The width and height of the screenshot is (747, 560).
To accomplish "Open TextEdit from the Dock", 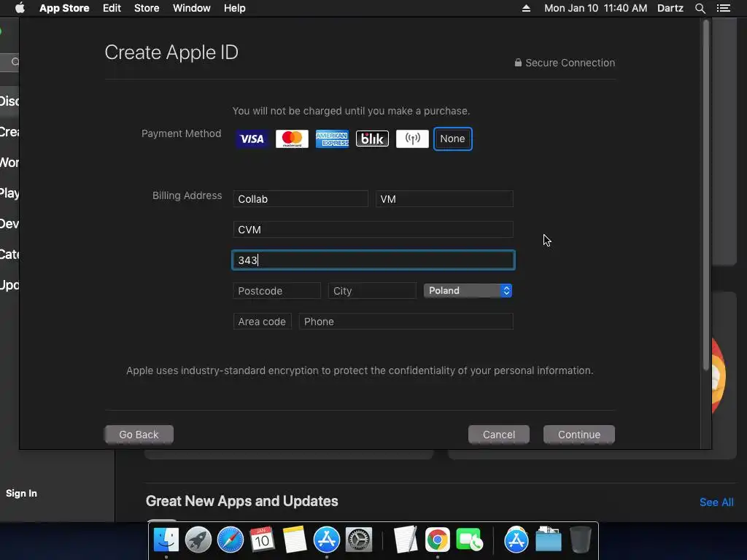I will (x=406, y=540).
